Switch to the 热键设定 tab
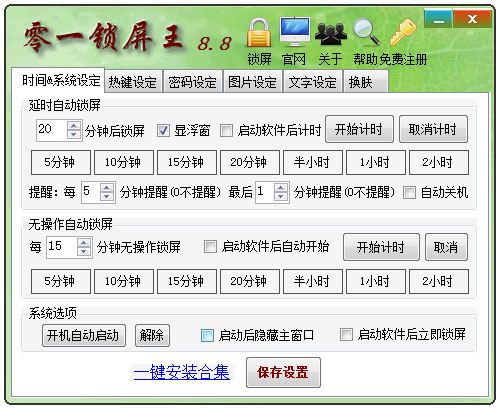 click(133, 82)
